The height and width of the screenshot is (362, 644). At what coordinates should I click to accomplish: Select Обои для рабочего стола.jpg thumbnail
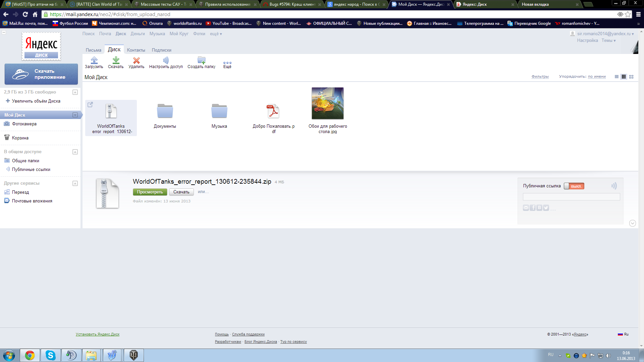[x=328, y=103]
